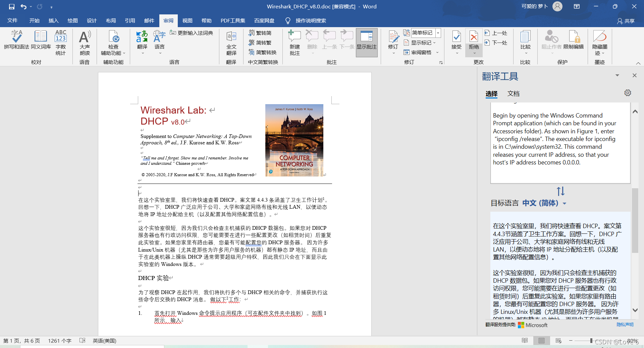The height and width of the screenshot is (348, 644).
Task: Click word count 1261 个字 in status bar
Action: coord(59,341)
